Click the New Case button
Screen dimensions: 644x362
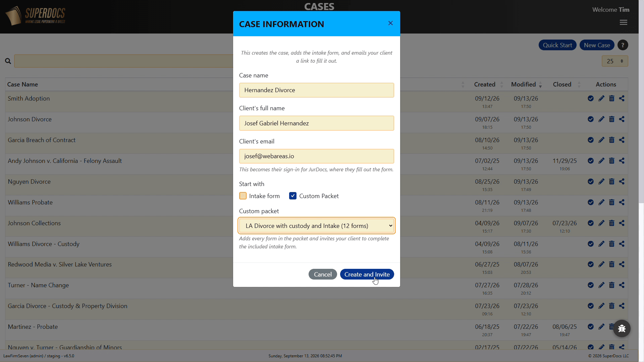pyautogui.click(x=597, y=45)
